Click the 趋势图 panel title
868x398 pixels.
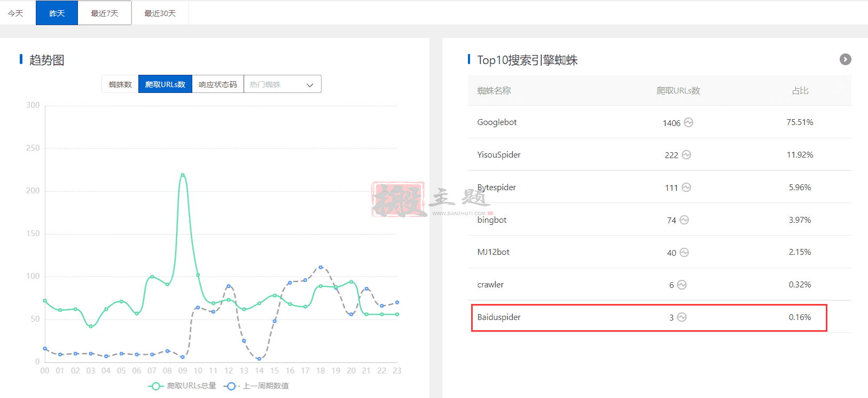(46, 60)
